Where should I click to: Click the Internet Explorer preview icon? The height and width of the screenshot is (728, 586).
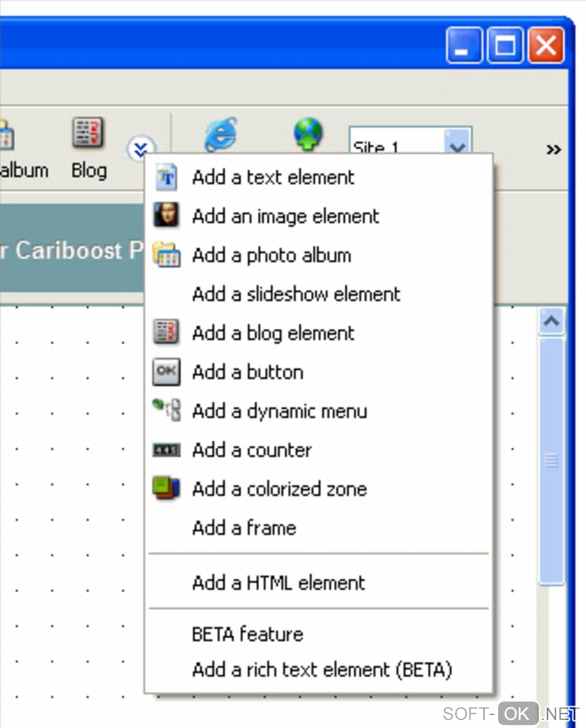coord(221,134)
